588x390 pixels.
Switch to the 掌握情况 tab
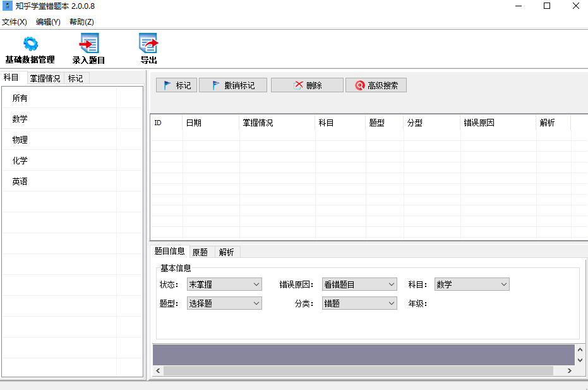[x=45, y=78]
